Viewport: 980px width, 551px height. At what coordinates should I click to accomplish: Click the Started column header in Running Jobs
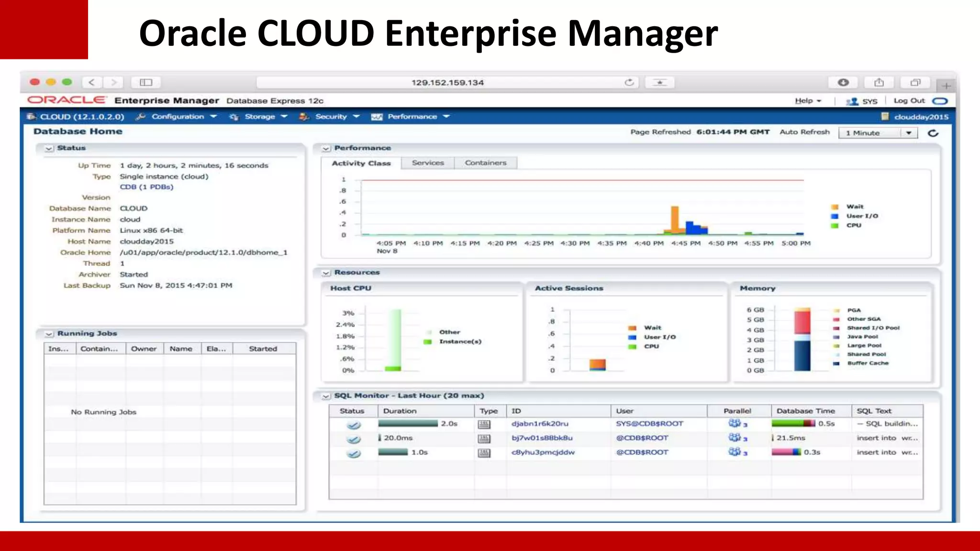(x=264, y=349)
